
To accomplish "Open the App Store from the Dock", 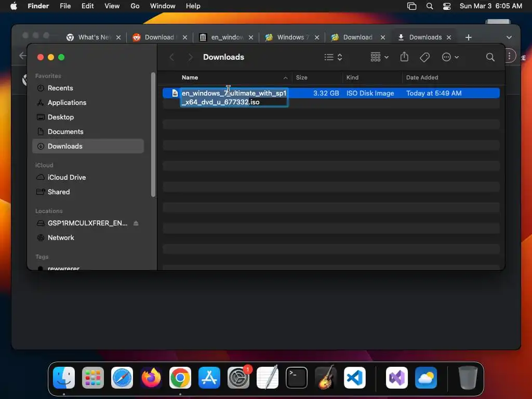I will [x=209, y=378].
